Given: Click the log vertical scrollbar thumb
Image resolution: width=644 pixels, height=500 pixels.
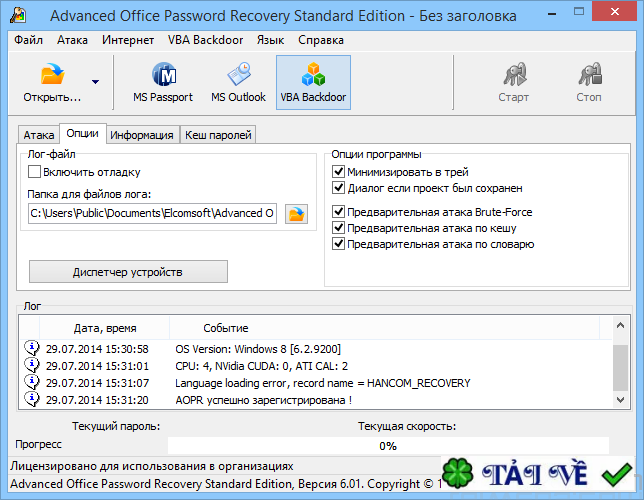Looking at the screenshot, I should [620, 368].
